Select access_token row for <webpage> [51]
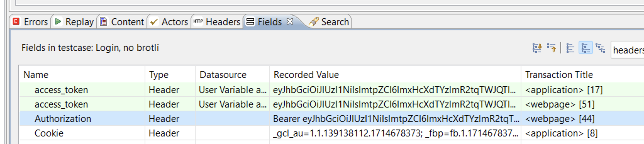Image resolution: width=644 pixels, height=144 pixels. pyautogui.click(x=332, y=104)
